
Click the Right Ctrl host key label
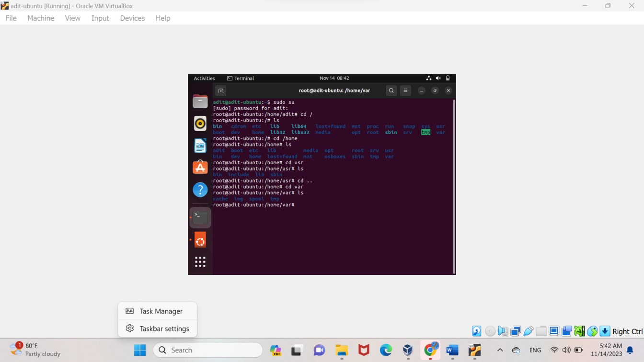627,331
